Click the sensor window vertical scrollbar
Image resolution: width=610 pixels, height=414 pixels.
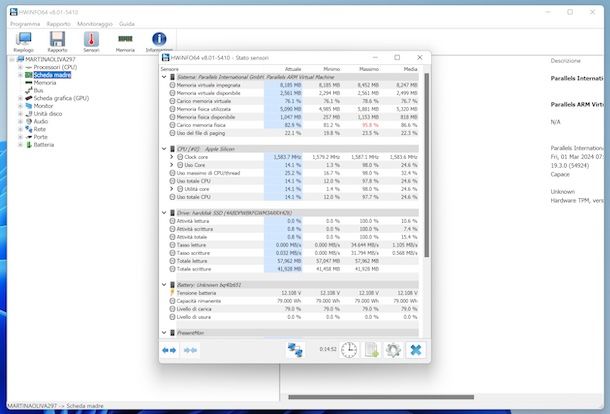426,165
